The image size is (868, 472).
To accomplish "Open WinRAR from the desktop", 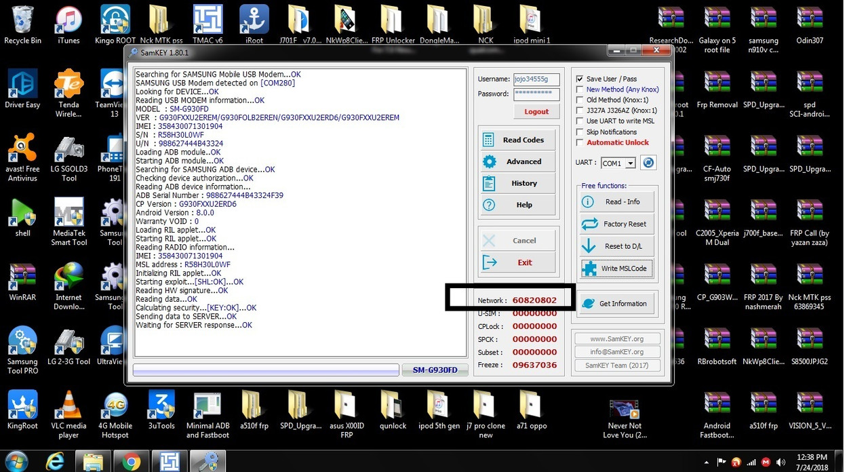I will [x=22, y=281].
